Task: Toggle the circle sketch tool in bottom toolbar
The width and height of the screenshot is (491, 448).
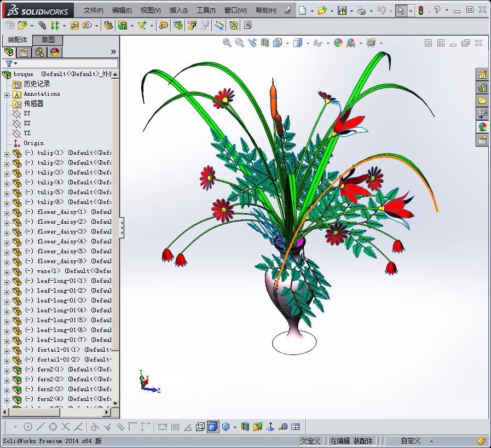Action: click(28, 427)
